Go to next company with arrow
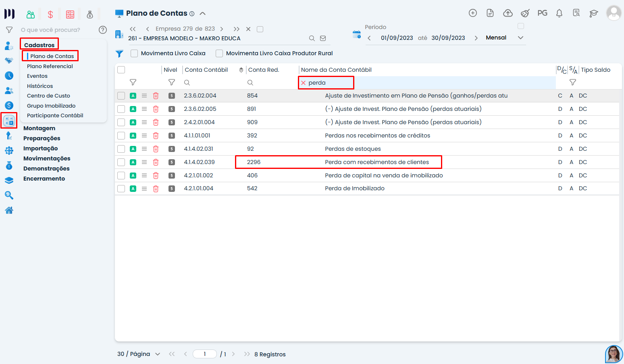Screen dimensions: 624x364 (x=222, y=29)
